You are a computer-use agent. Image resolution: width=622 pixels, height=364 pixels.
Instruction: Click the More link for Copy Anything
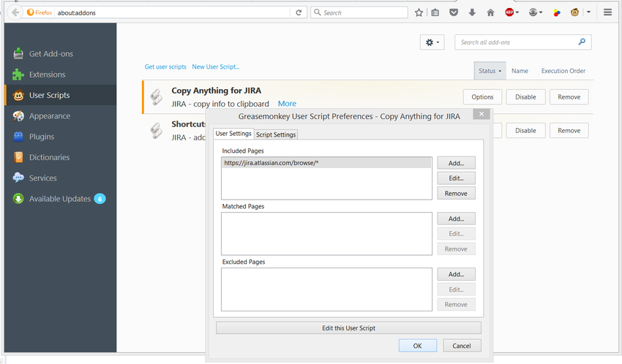[x=287, y=104]
